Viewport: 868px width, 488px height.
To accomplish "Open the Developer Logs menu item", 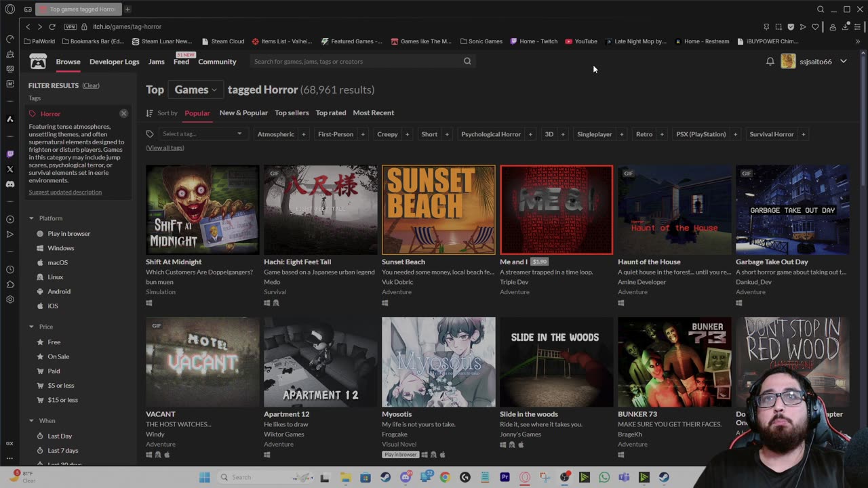I will 114,62.
